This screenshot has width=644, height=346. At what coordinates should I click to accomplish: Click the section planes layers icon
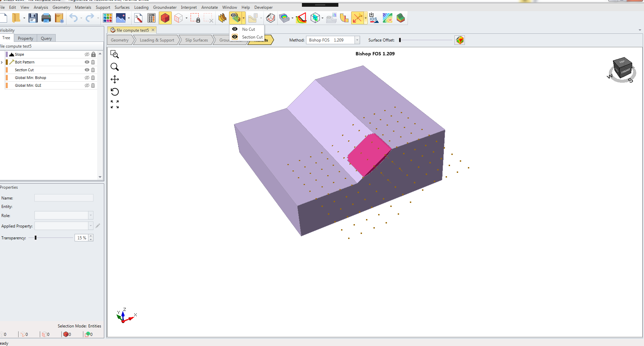[x=222, y=18]
